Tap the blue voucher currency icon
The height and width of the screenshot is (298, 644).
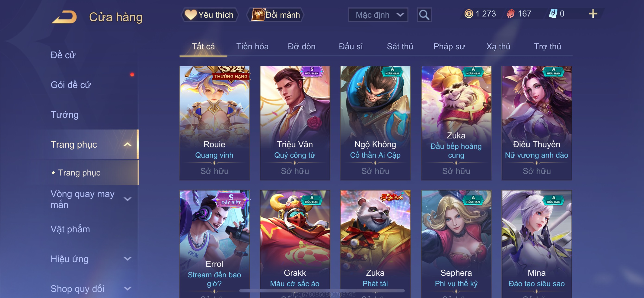pos(553,13)
